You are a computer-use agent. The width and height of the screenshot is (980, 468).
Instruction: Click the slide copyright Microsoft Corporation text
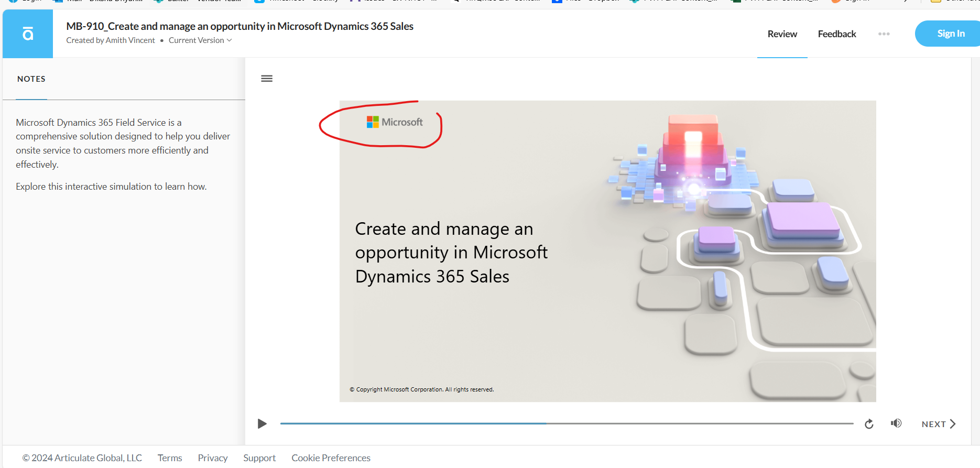(x=422, y=389)
